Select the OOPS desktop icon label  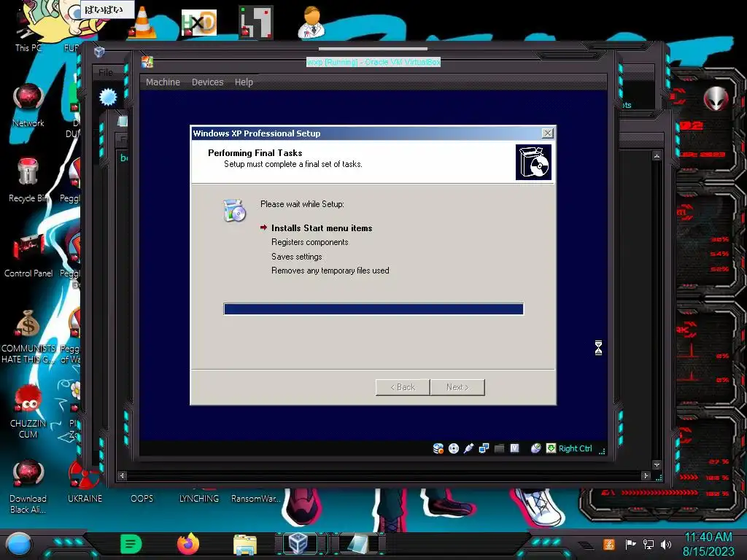pyautogui.click(x=142, y=498)
